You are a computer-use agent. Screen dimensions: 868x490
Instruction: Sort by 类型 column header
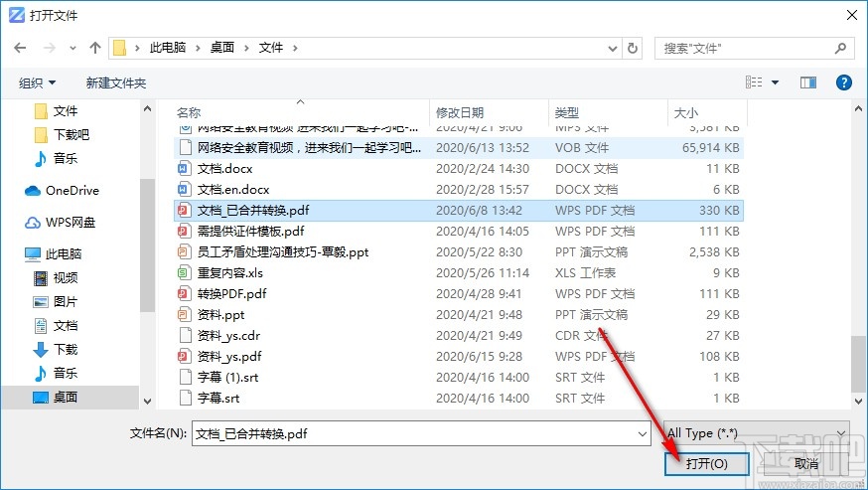(x=567, y=112)
